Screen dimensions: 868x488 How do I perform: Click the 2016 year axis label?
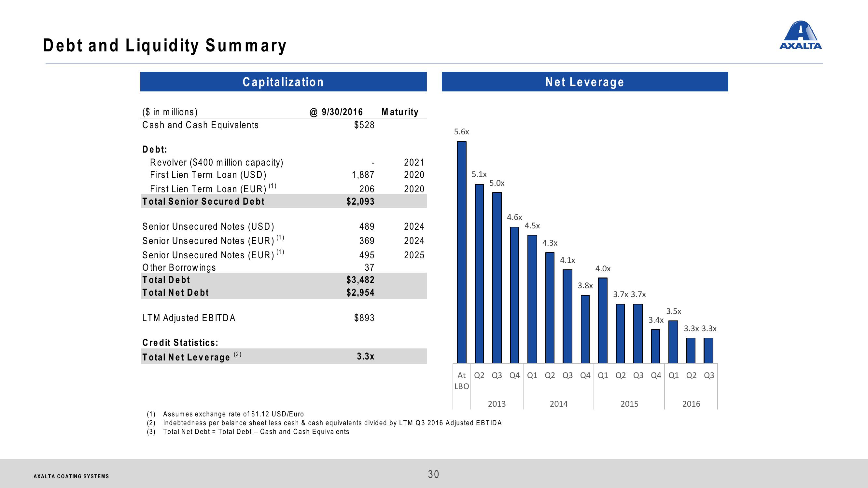[692, 404]
